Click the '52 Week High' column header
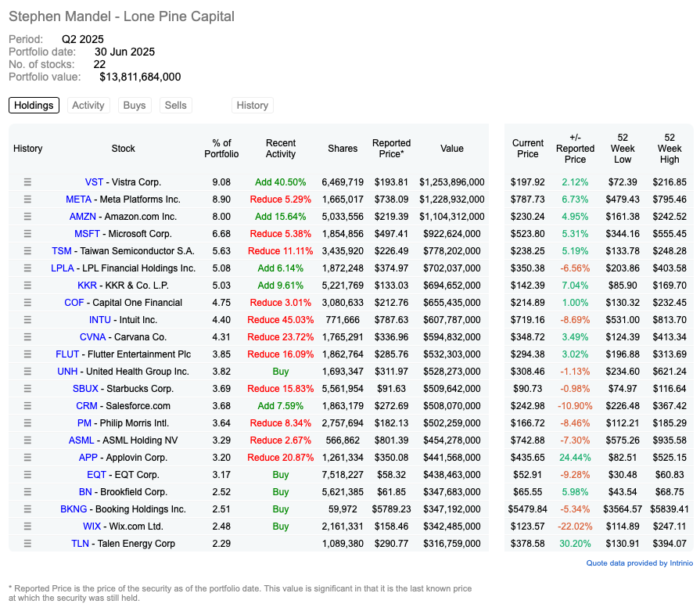The image size is (700, 611). coord(669,149)
